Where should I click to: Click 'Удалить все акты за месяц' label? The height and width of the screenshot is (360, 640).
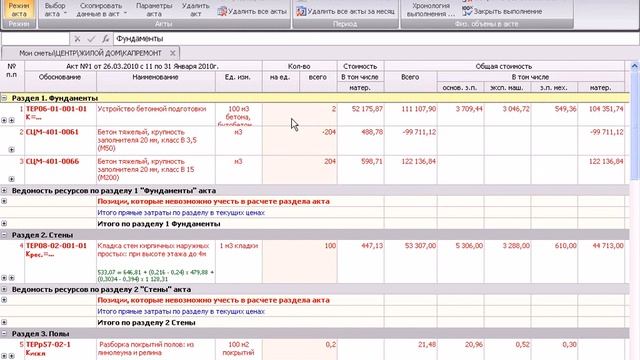tap(351, 11)
